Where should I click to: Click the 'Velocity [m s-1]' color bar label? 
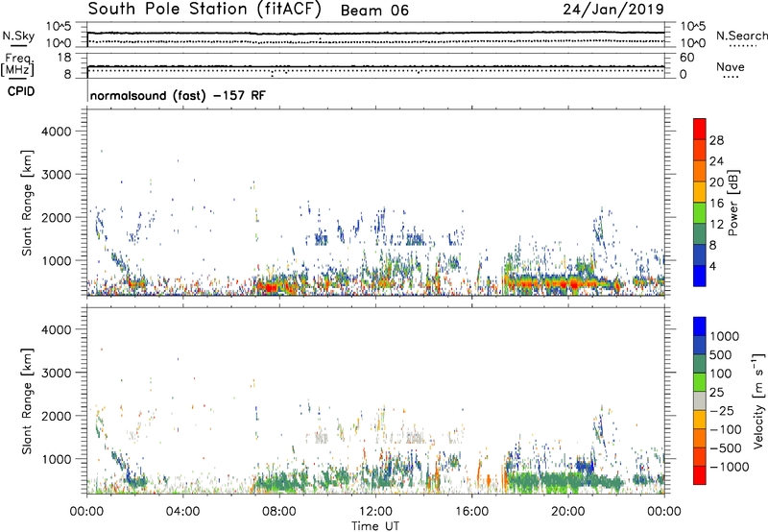(758, 400)
